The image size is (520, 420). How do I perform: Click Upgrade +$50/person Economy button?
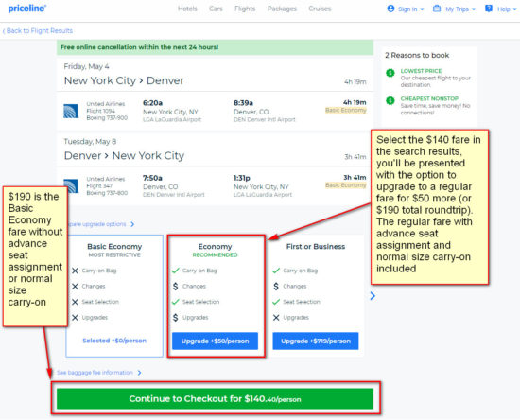pyautogui.click(x=215, y=341)
